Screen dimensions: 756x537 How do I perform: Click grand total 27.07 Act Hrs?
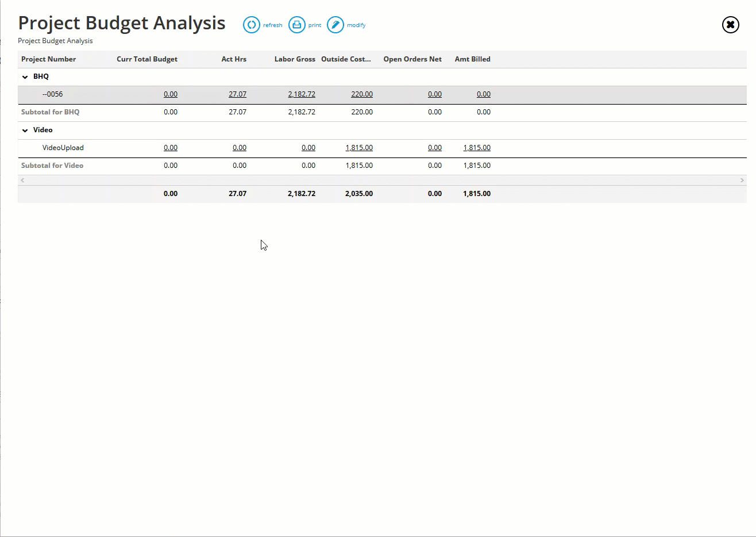237,194
